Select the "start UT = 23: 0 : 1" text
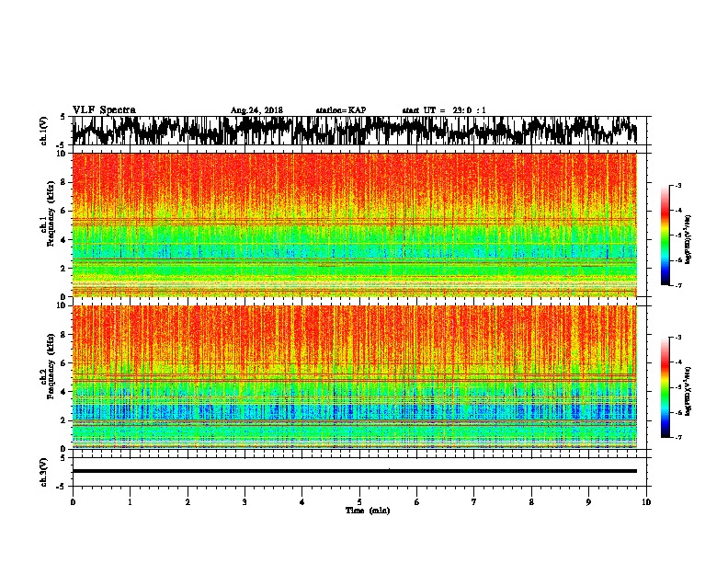Viewport: 728px width, 563px height. (444, 110)
